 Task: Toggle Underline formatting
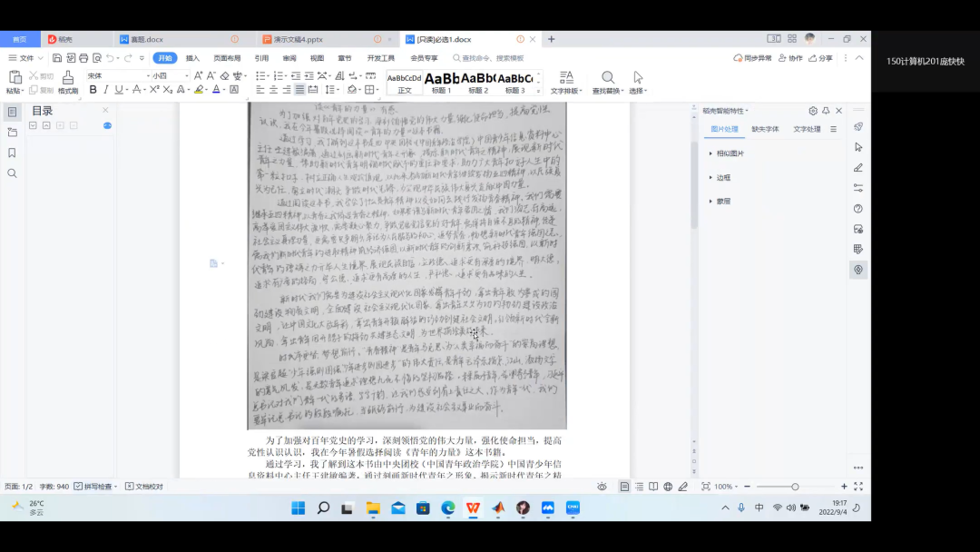coord(118,90)
